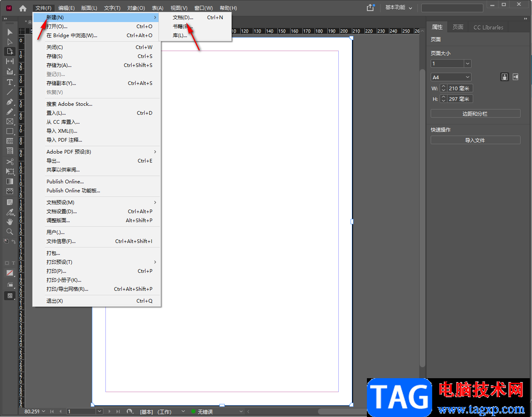Select 打开(O)... in the File menu

(97, 26)
